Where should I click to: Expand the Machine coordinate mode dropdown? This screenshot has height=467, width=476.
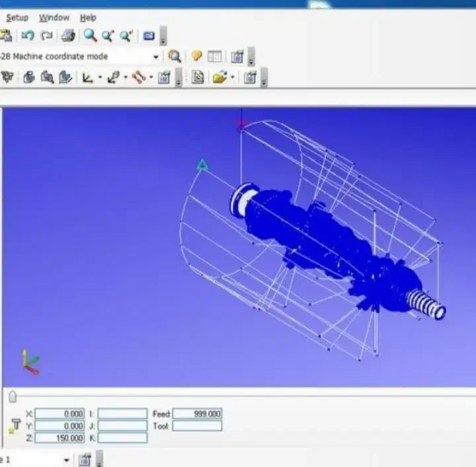[x=156, y=57]
